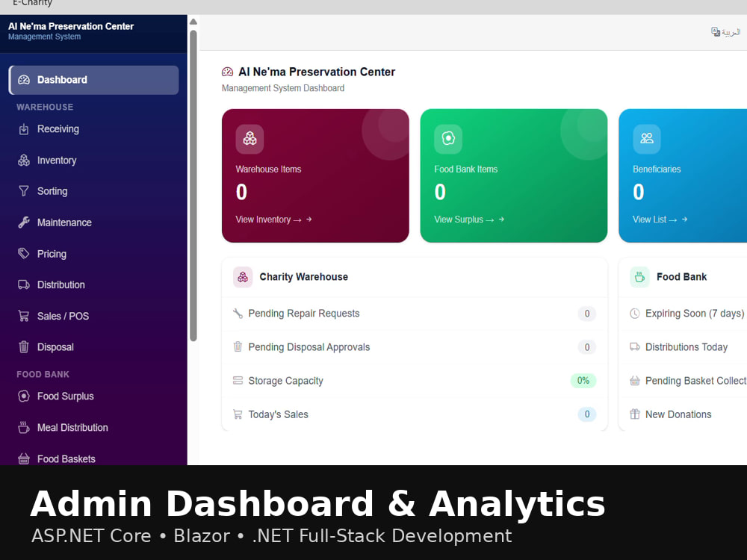
Task: Go to Inventory in the sidebar
Action: click(x=57, y=161)
